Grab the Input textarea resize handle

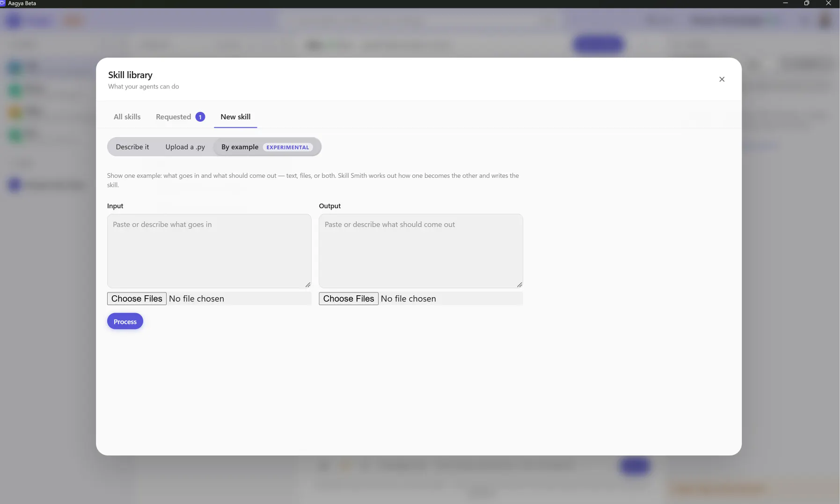[x=308, y=285]
